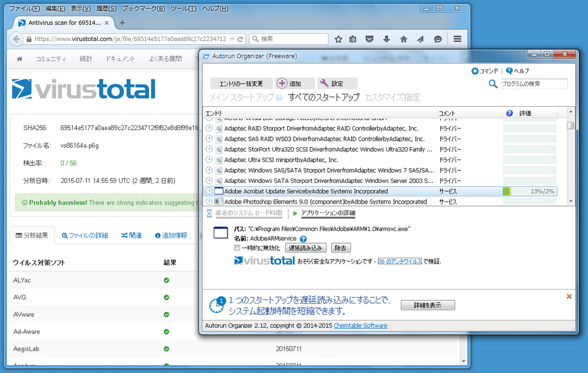This screenshot has width=588, height=373.
Task: Click the Pocket save icon in Firefox
Action: pyautogui.click(x=369, y=39)
